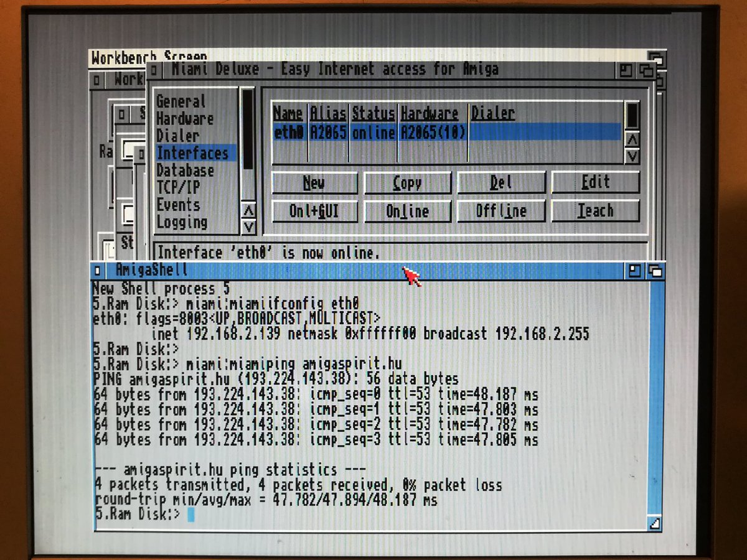Click the online status cell of eth0
Image resolution: width=747 pixels, height=560 pixels.
click(x=373, y=133)
